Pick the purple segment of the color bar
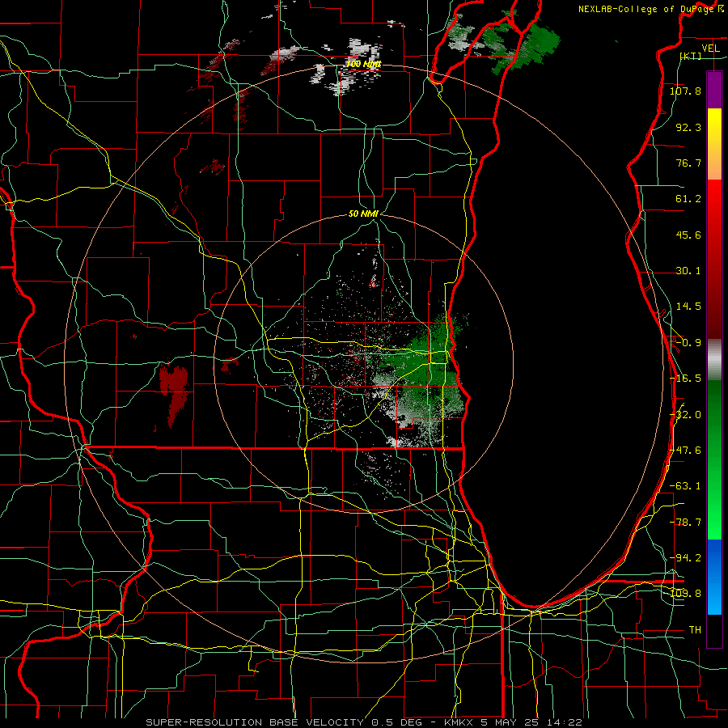 714,90
